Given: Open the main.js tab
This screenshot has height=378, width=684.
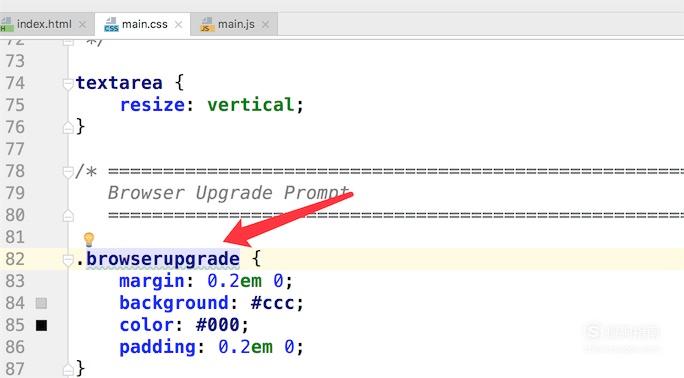Looking at the screenshot, I should point(234,24).
